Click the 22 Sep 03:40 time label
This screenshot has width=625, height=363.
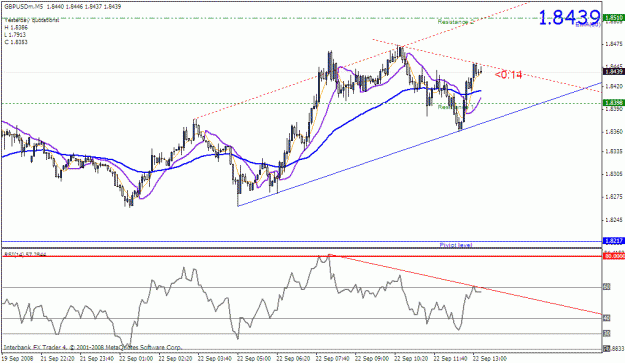214,358
